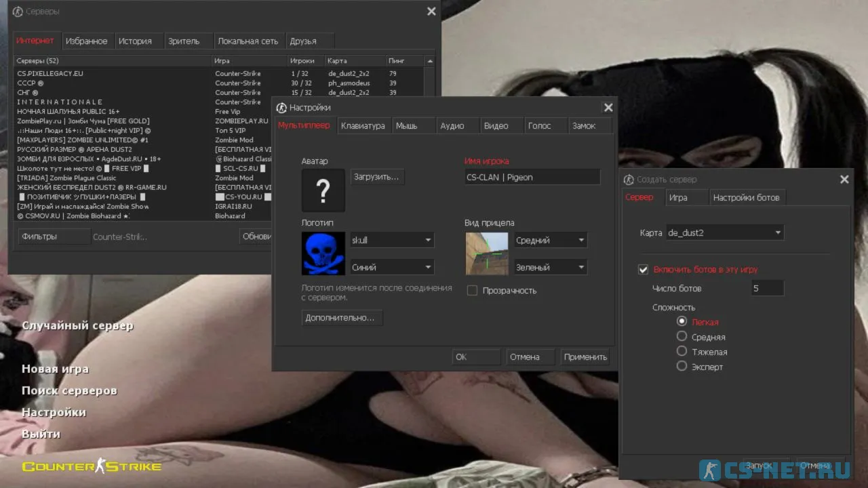
Task: Select Эксперт difficulty radio button
Action: pyautogui.click(x=682, y=366)
